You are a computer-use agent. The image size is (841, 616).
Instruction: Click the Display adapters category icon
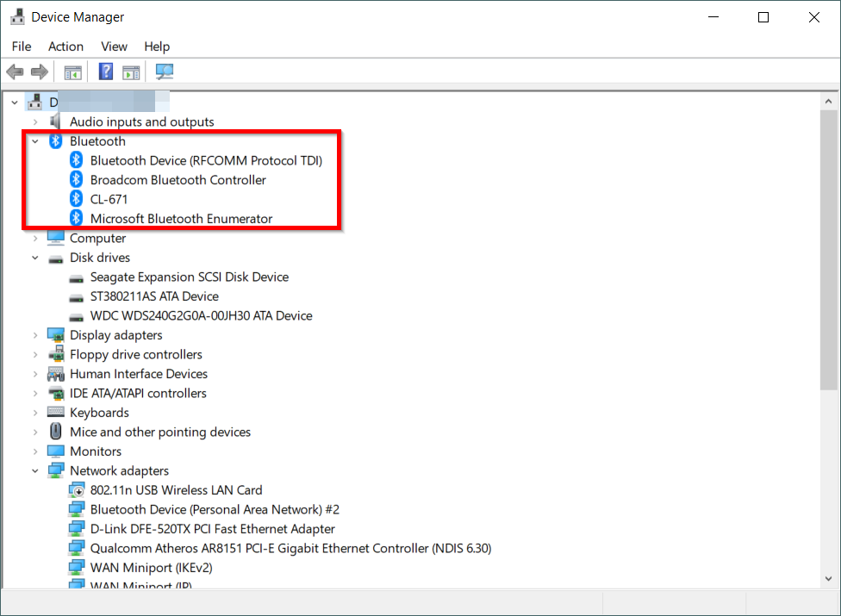click(56, 335)
